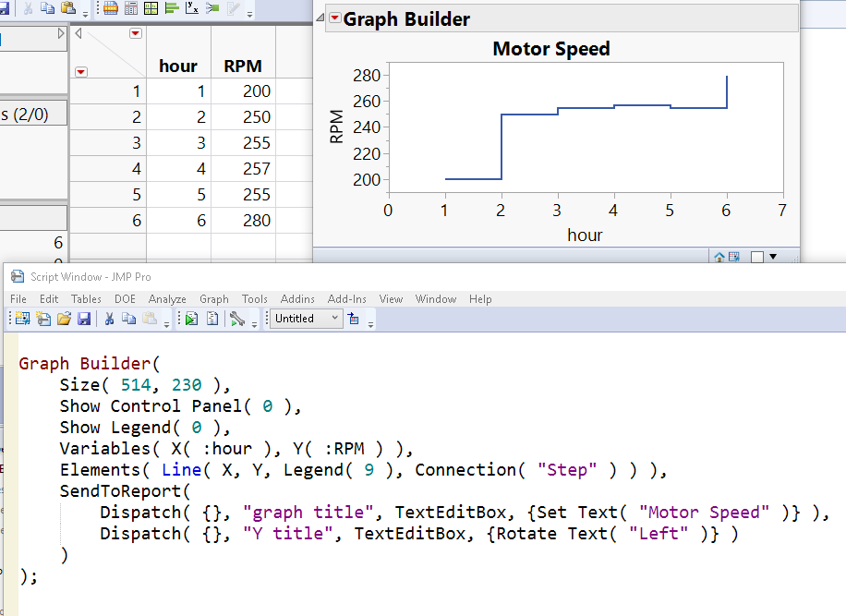Image resolution: width=846 pixels, height=616 pixels.
Task: Click Paste in the Script Window toolbar
Action: pos(150,319)
